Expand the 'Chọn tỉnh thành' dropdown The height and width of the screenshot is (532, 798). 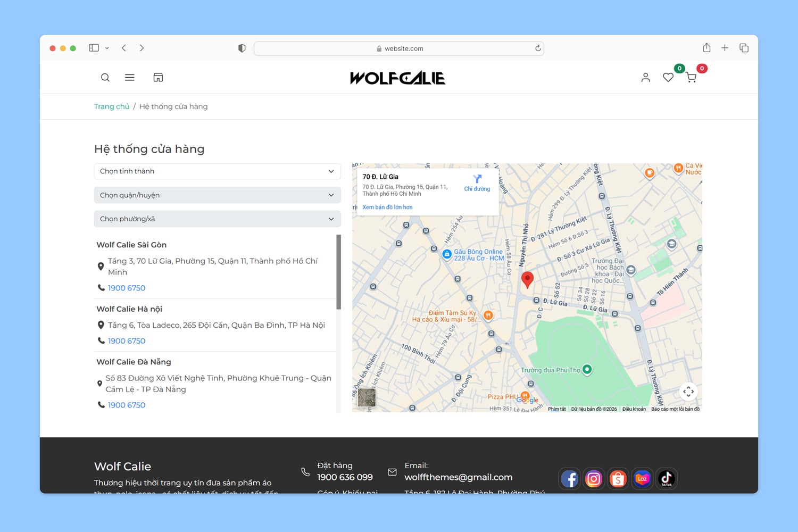point(217,171)
